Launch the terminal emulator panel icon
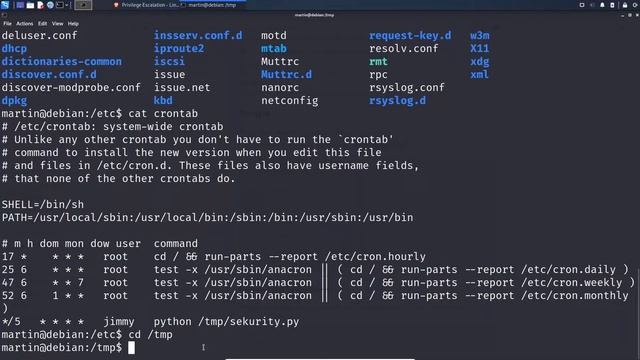Viewport: 640px width, 360px height. coord(60,5)
